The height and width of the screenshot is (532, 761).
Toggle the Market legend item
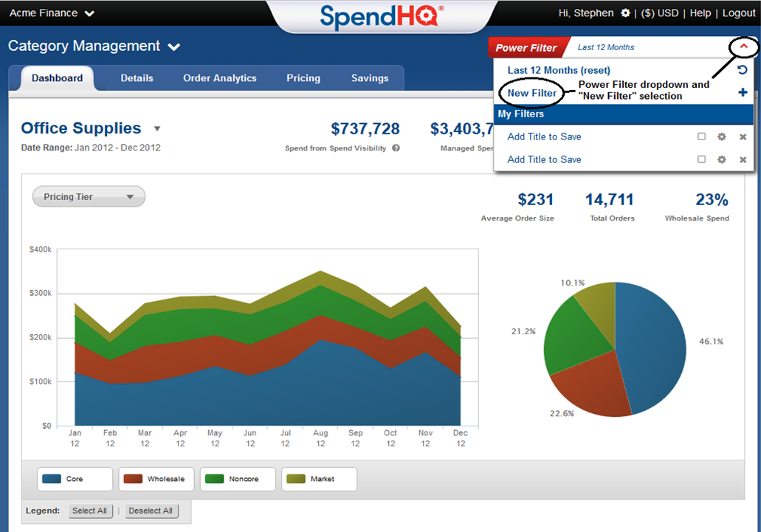[x=320, y=479]
